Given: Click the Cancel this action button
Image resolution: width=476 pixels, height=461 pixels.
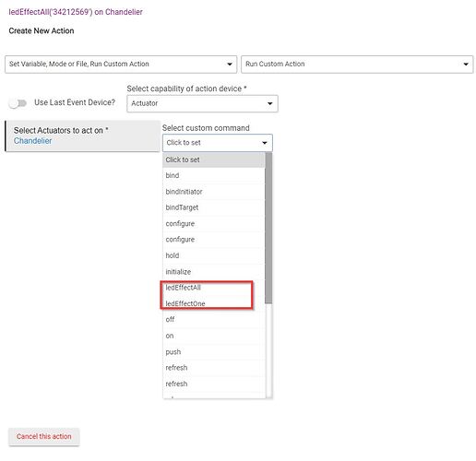Looking at the screenshot, I should pos(44,436).
